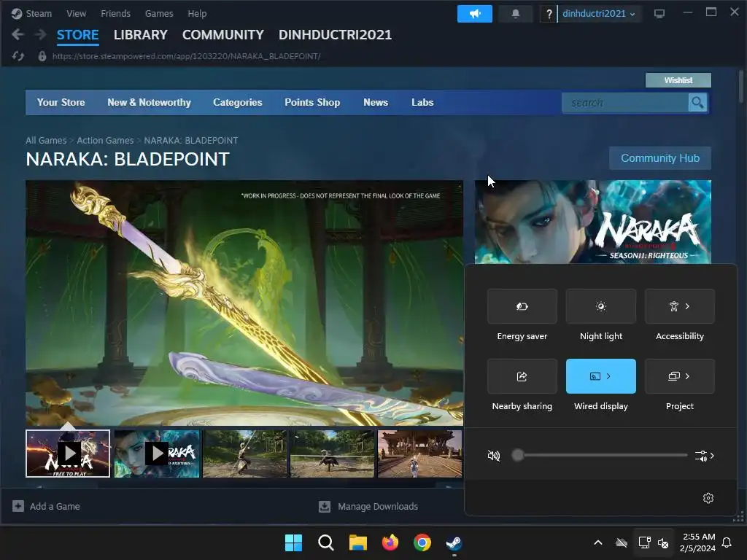Select the temple courtyard screenshot thumbnail
Image resolution: width=747 pixels, height=560 pixels.
coord(419,454)
